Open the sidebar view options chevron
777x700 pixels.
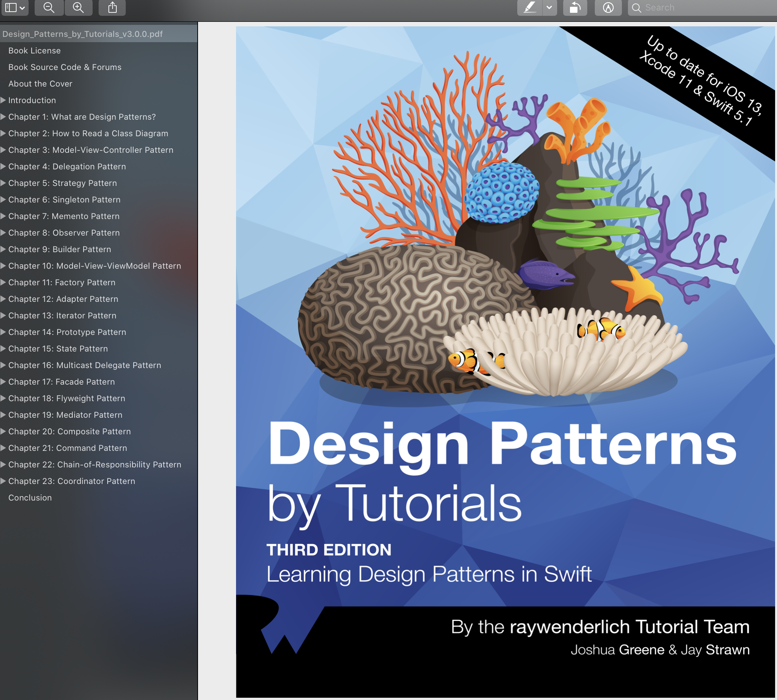point(23,8)
